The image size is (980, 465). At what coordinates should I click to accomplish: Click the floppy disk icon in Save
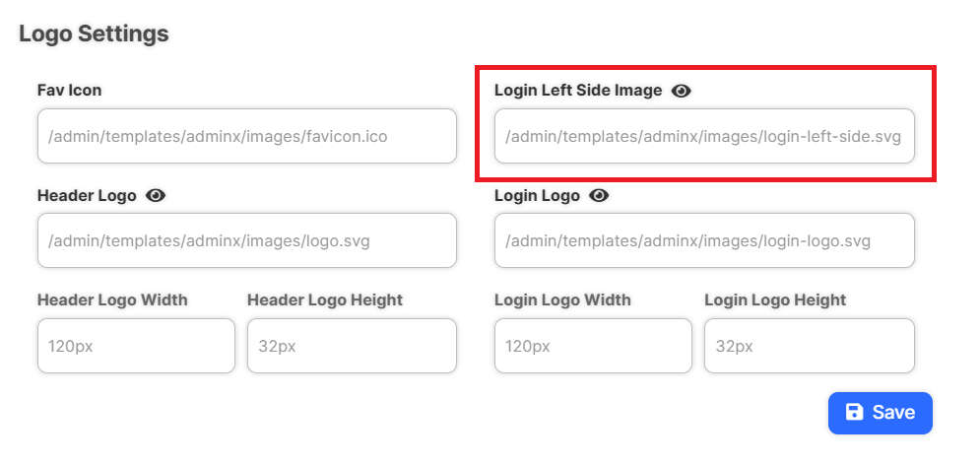point(854,412)
